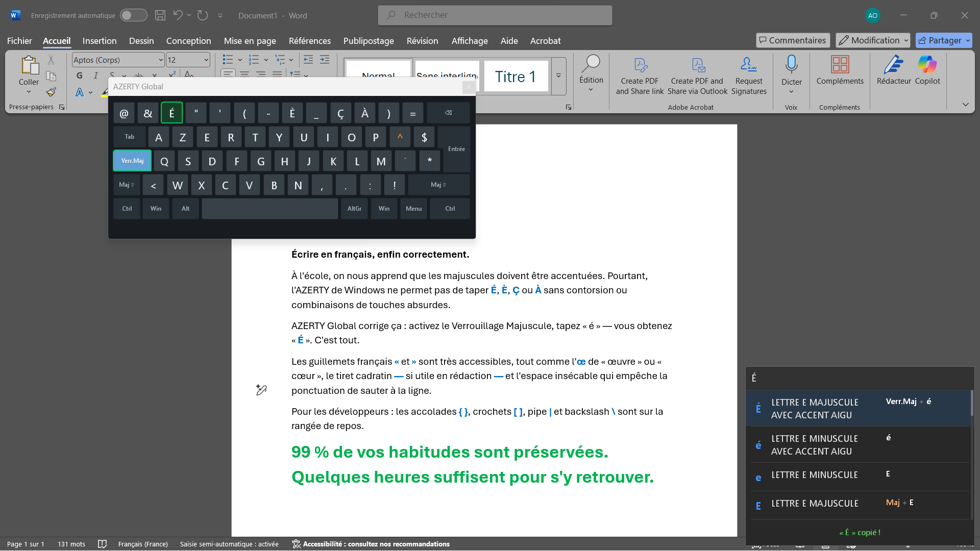Open the Compléments add-ins icon
Screen dimensions: 980x551
tap(840, 65)
